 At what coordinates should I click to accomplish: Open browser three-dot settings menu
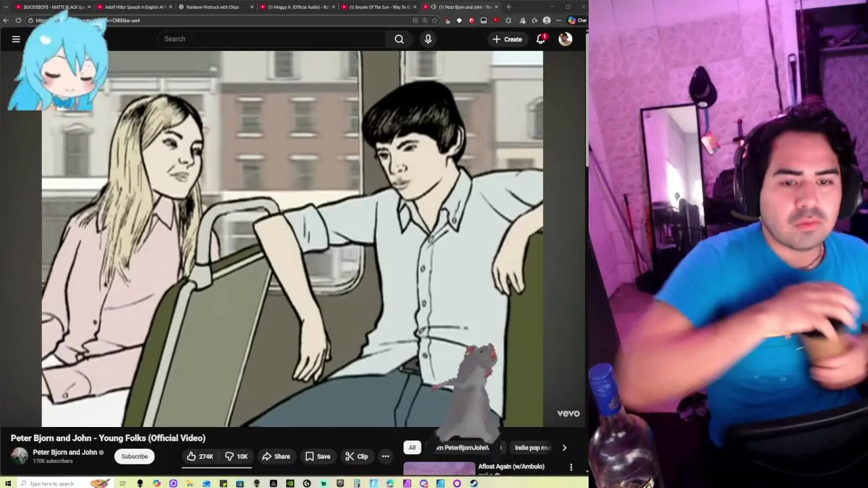(559, 20)
